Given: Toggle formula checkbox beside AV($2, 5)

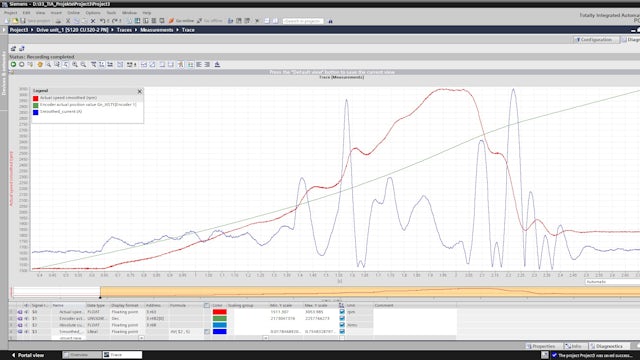Looking at the screenshot, I should point(207,332).
